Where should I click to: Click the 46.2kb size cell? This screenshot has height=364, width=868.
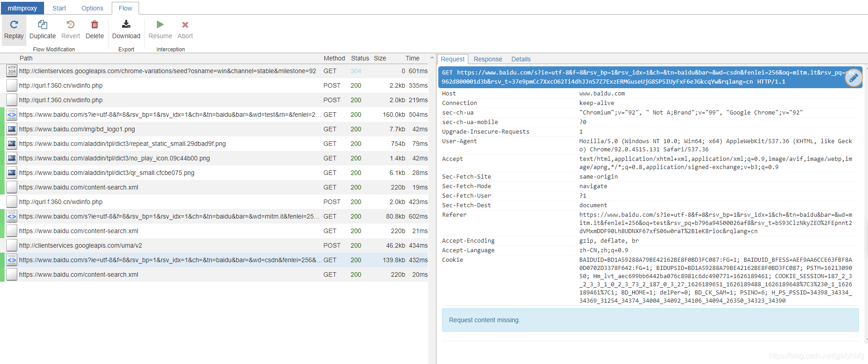click(x=396, y=245)
